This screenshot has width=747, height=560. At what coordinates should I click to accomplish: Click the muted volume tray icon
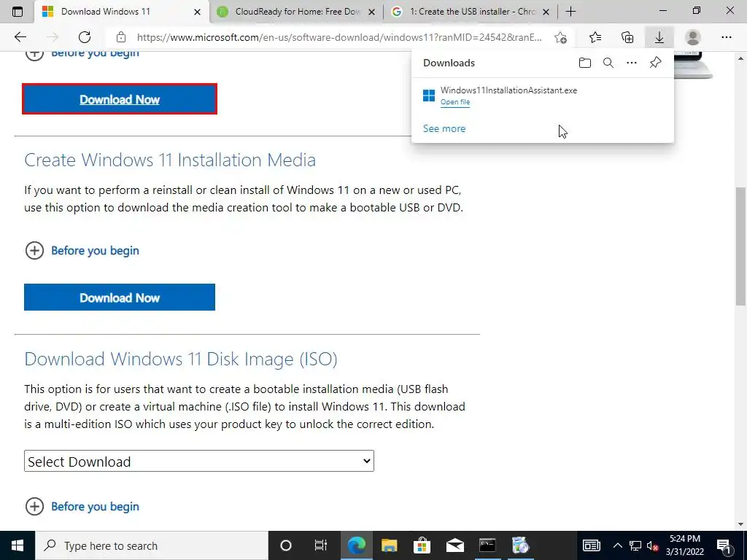tap(653, 545)
